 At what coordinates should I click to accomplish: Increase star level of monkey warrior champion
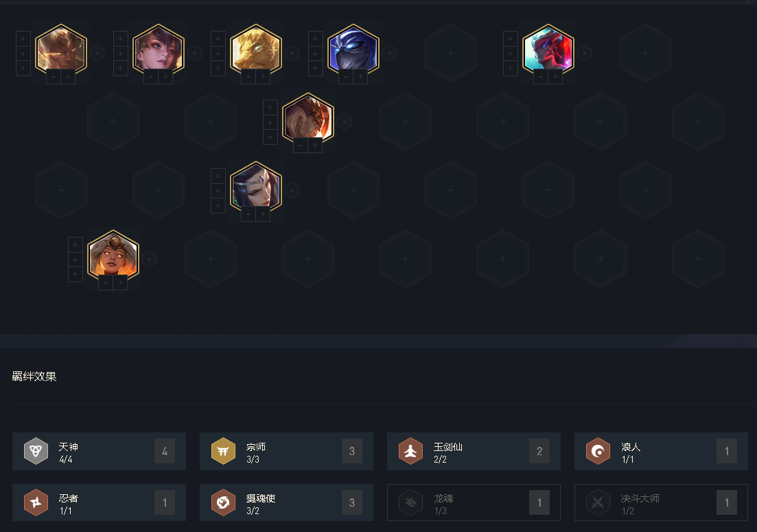68,77
